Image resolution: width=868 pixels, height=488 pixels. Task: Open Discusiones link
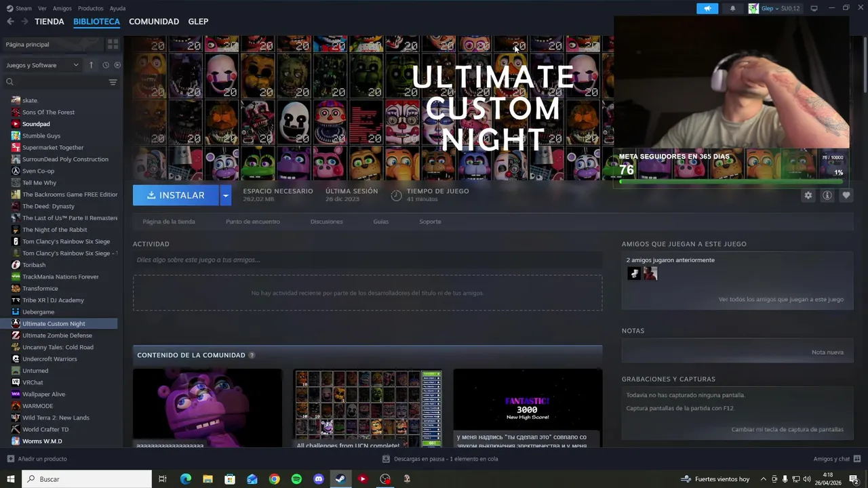pos(326,222)
